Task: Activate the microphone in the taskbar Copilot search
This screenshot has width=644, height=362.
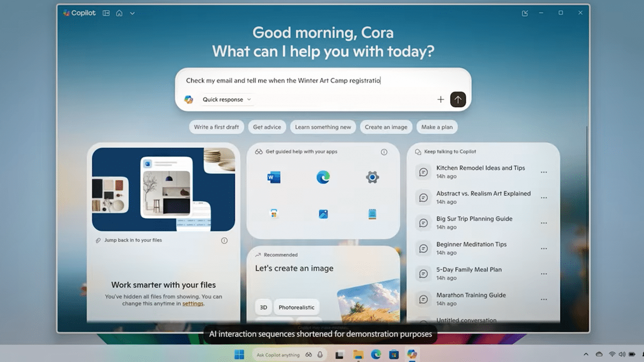Action: pos(321,354)
